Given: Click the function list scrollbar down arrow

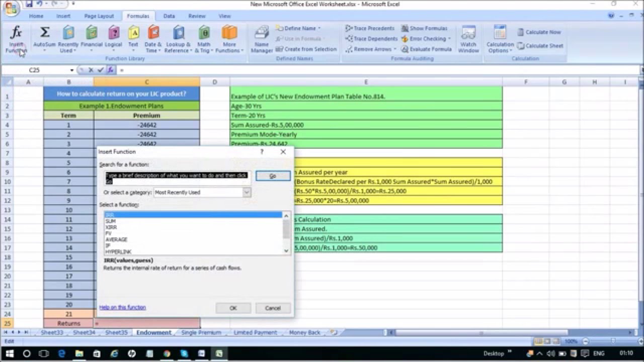Looking at the screenshot, I should [x=286, y=250].
